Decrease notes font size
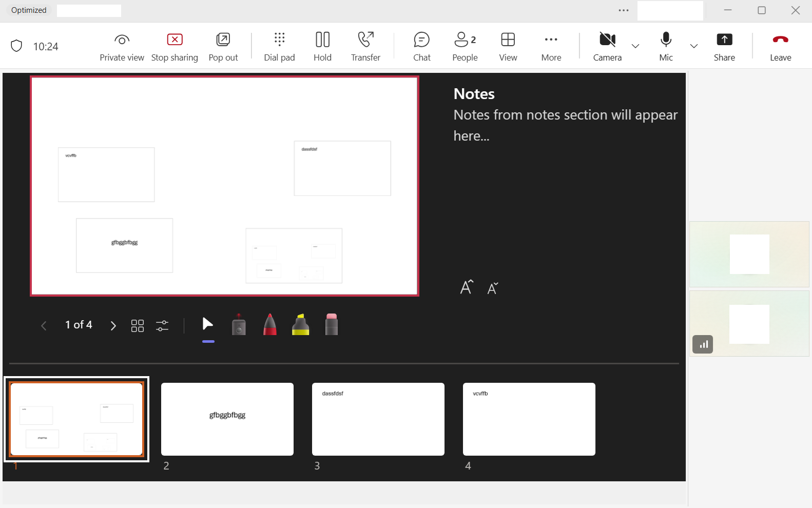 pos(493,288)
